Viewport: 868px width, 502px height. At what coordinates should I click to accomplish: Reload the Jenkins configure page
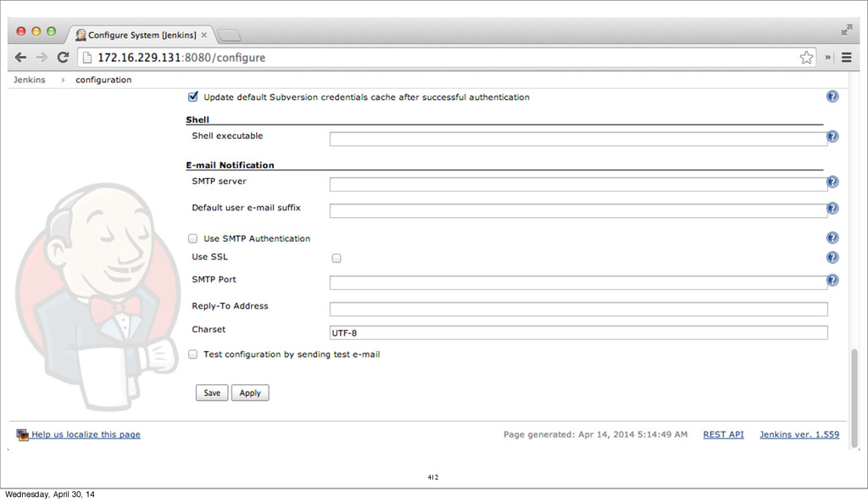pos(63,57)
